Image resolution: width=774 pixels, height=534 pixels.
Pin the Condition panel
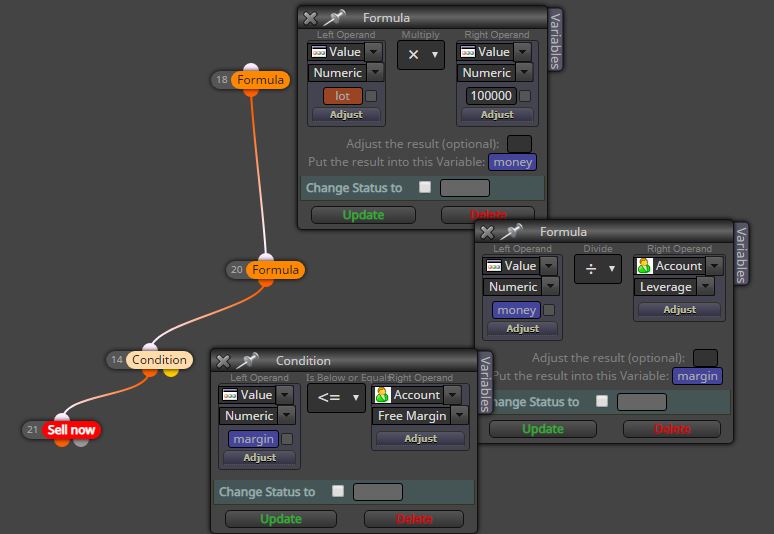[x=247, y=361]
